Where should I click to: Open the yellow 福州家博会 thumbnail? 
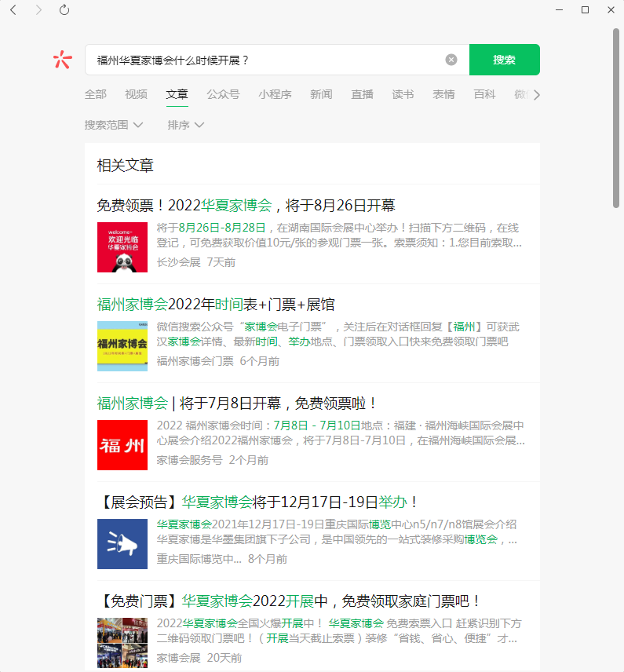coord(122,346)
